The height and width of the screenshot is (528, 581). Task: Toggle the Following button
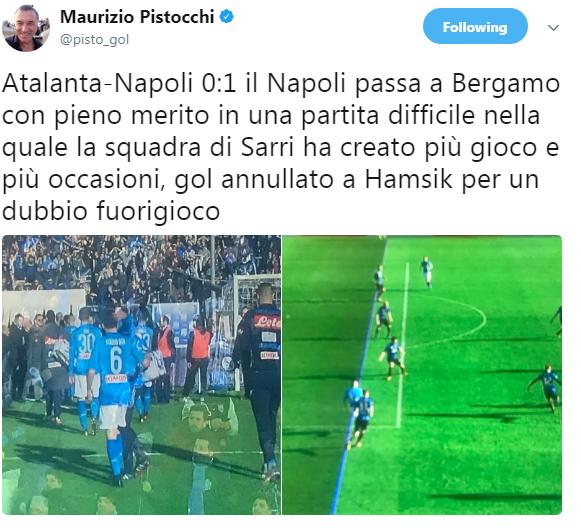[475, 27]
